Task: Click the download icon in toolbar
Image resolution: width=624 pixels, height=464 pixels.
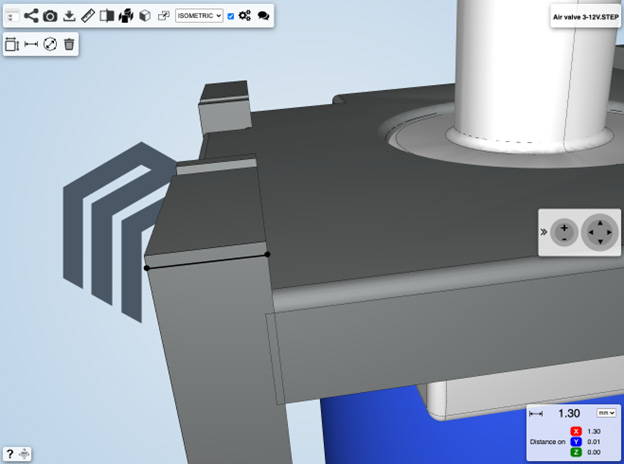Action: [69, 16]
